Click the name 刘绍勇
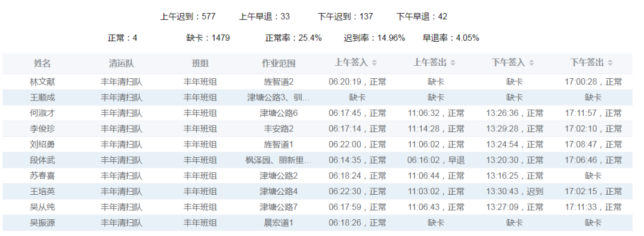 [42, 144]
